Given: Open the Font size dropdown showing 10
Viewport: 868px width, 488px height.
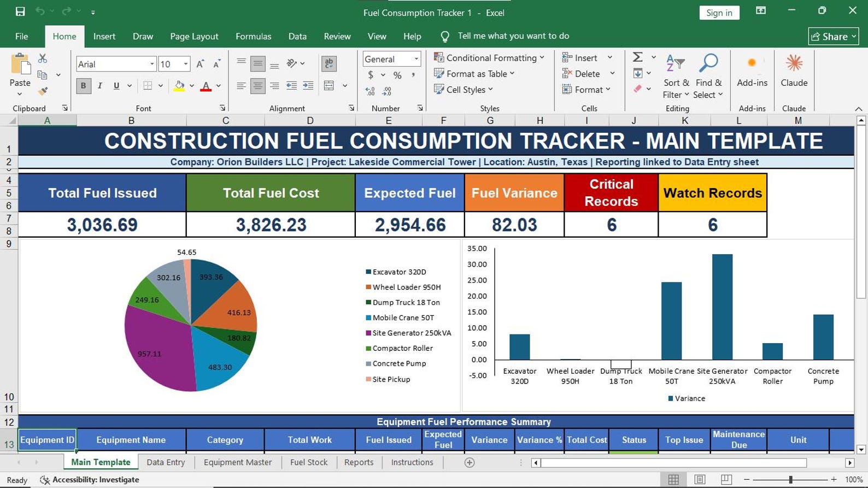Looking at the screenshot, I should click(x=186, y=64).
